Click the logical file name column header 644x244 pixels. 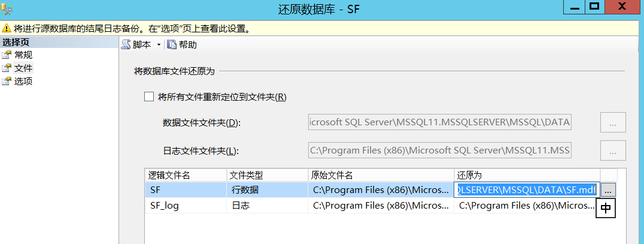(x=186, y=175)
